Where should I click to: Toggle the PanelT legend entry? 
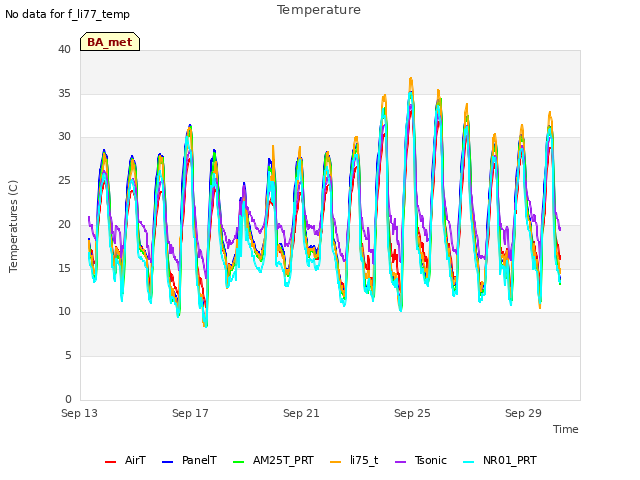(189, 460)
